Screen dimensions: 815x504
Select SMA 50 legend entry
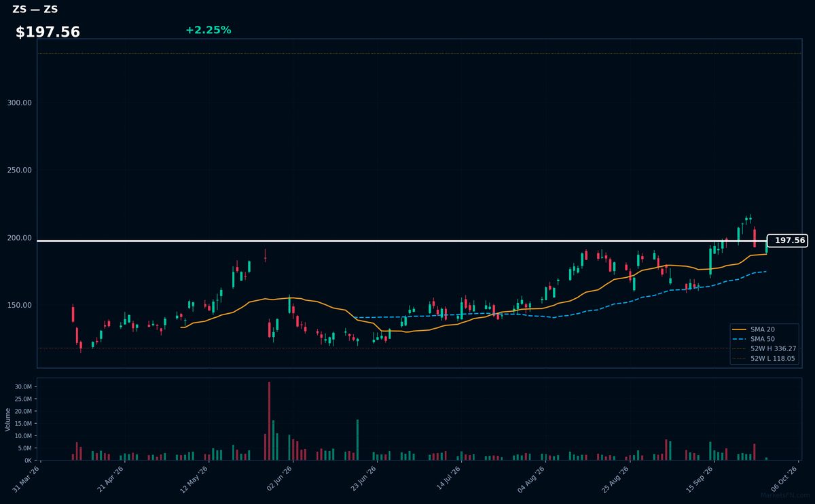(x=762, y=339)
